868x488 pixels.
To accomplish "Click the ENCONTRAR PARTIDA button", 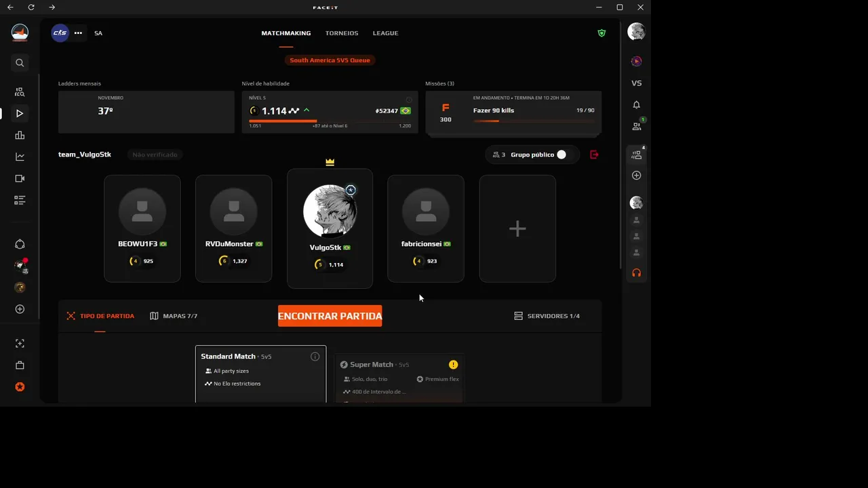I will coord(330,316).
